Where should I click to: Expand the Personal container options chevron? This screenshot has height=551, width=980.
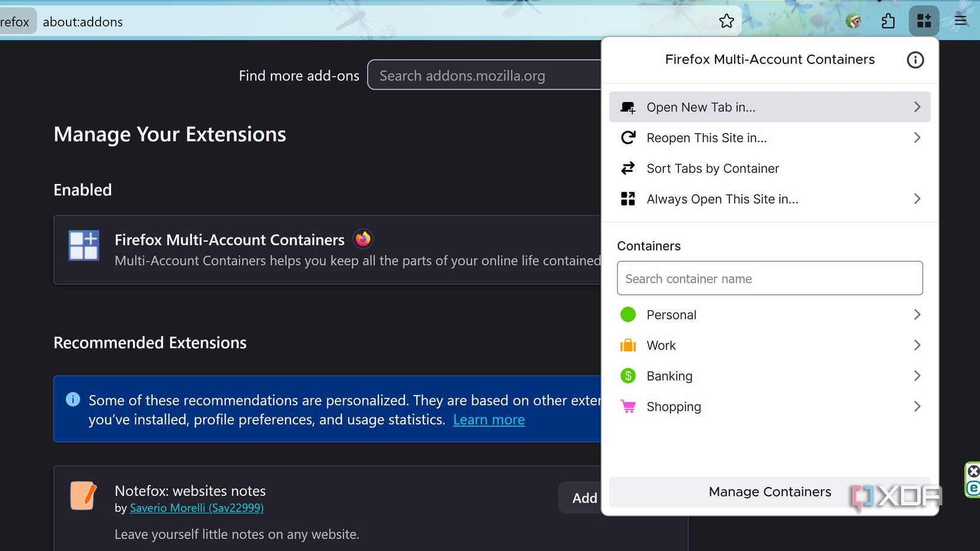(917, 314)
